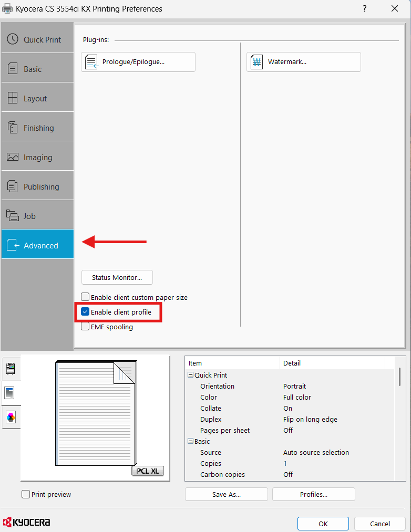Select the Orientation row
Viewport: 411px width, 532px height.
(x=291, y=386)
